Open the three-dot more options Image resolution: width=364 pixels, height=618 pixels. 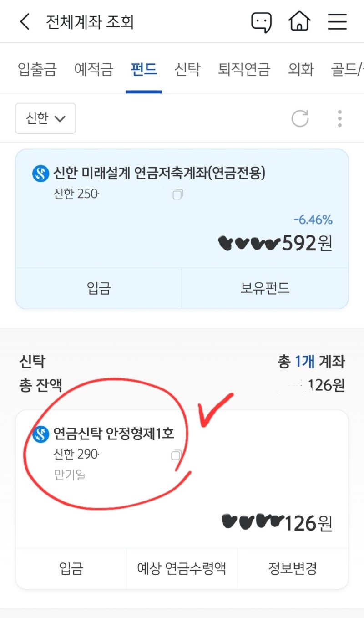pyautogui.click(x=339, y=118)
